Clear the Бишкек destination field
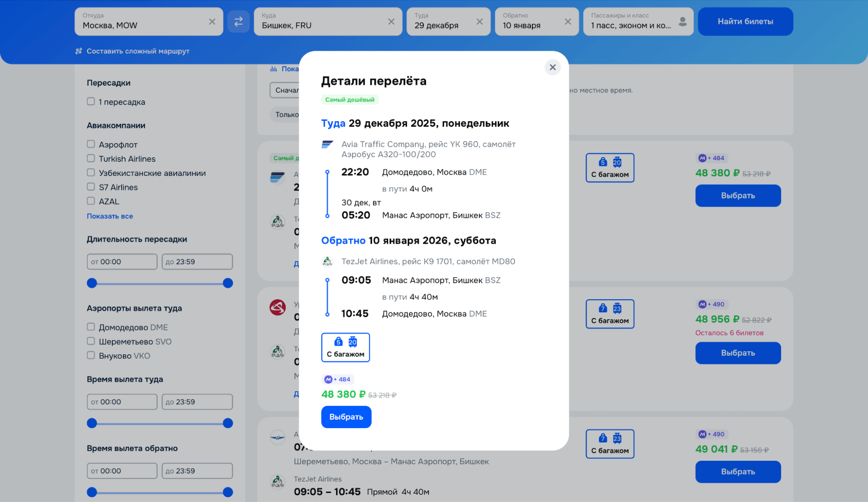The height and width of the screenshot is (502, 868). coord(391,21)
